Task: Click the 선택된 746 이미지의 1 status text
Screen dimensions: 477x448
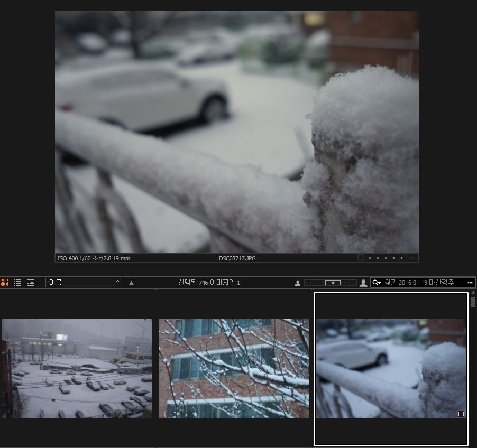Action: coord(209,282)
